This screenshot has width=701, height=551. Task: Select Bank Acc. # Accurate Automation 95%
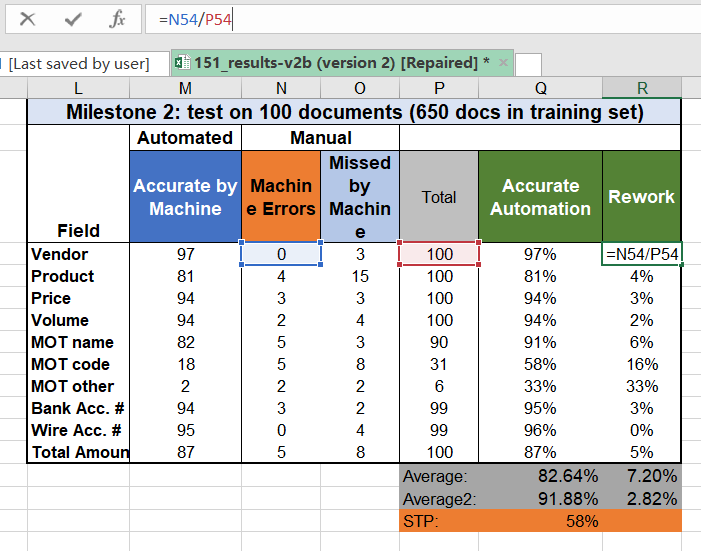[541, 408]
